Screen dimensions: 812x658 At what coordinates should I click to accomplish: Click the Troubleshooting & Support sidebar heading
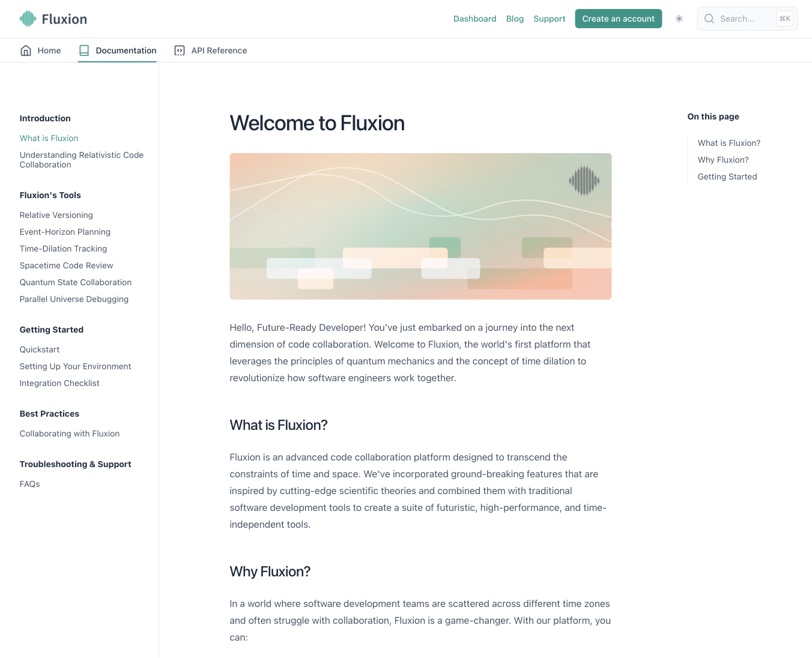coord(76,464)
